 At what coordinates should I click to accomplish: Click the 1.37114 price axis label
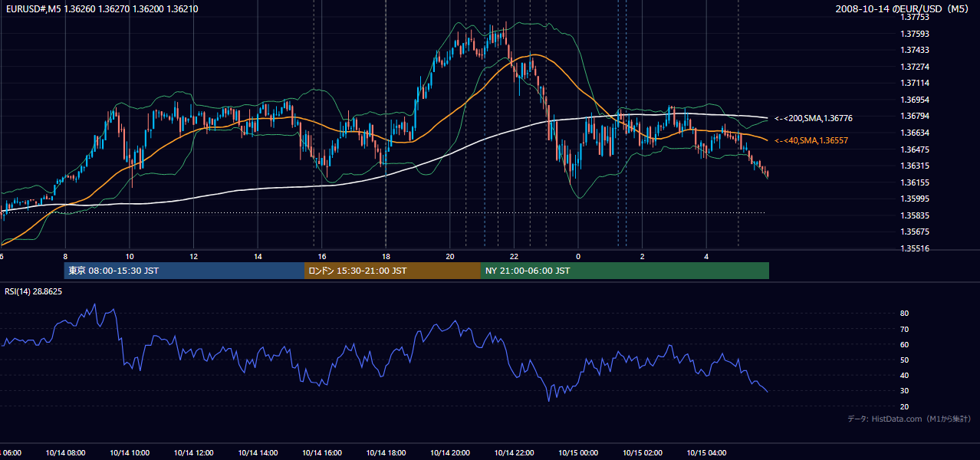coord(915,83)
